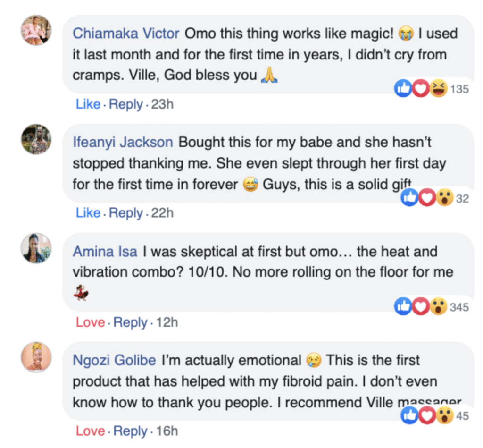Open Ifeanyi Jackson's name link
Image resolution: width=483 pixels, height=448 pixels.
(x=123, y=142)
